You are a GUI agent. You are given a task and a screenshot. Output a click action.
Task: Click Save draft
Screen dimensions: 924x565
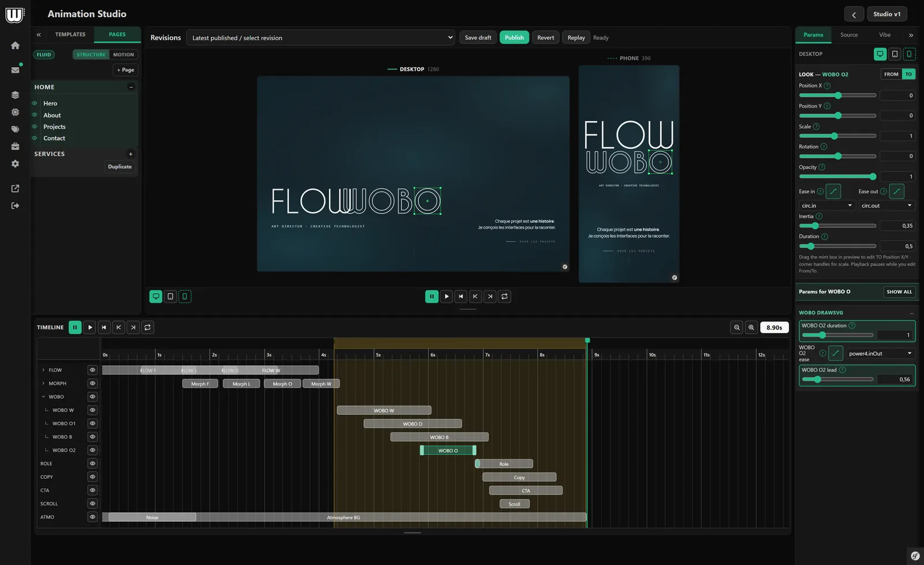478,38
